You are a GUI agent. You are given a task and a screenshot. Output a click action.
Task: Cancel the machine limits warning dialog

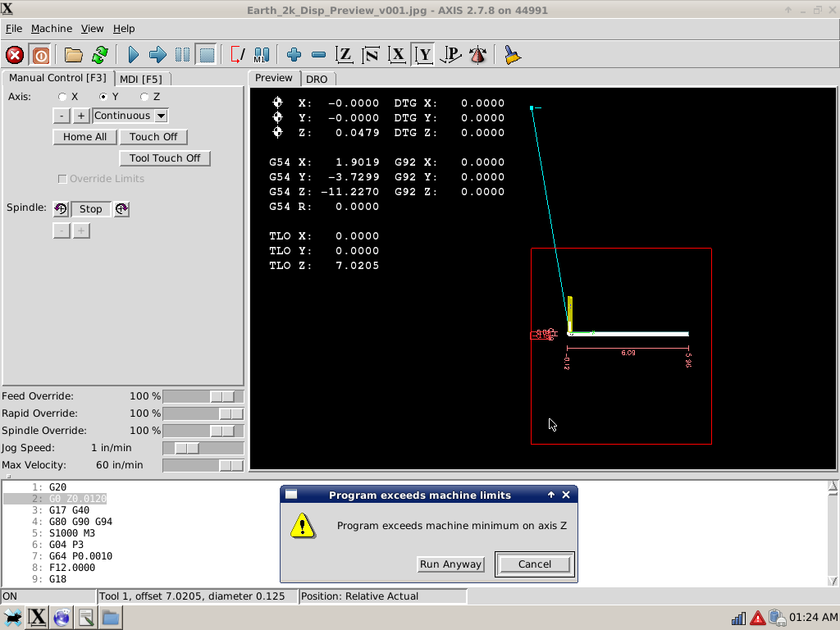point(535,564)
